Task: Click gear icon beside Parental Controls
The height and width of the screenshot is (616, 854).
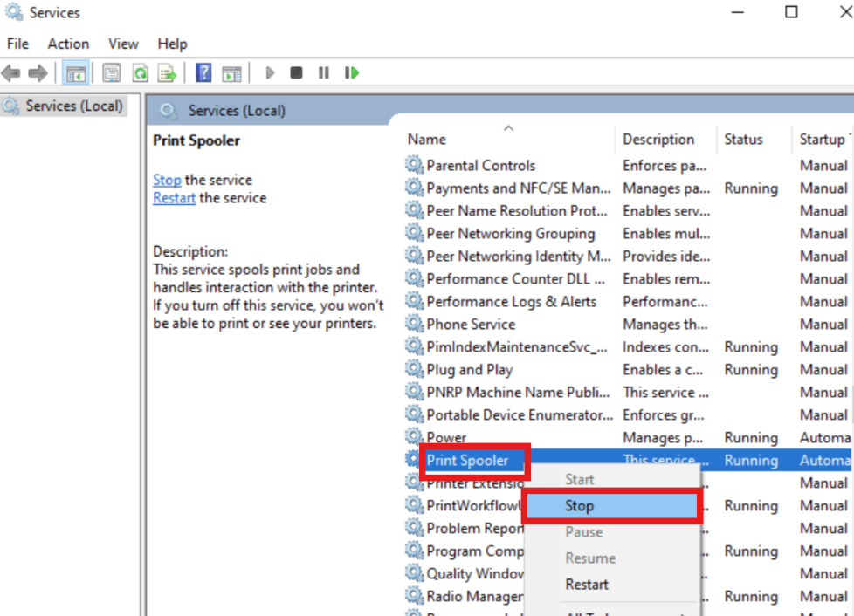Action: (414, 164)
